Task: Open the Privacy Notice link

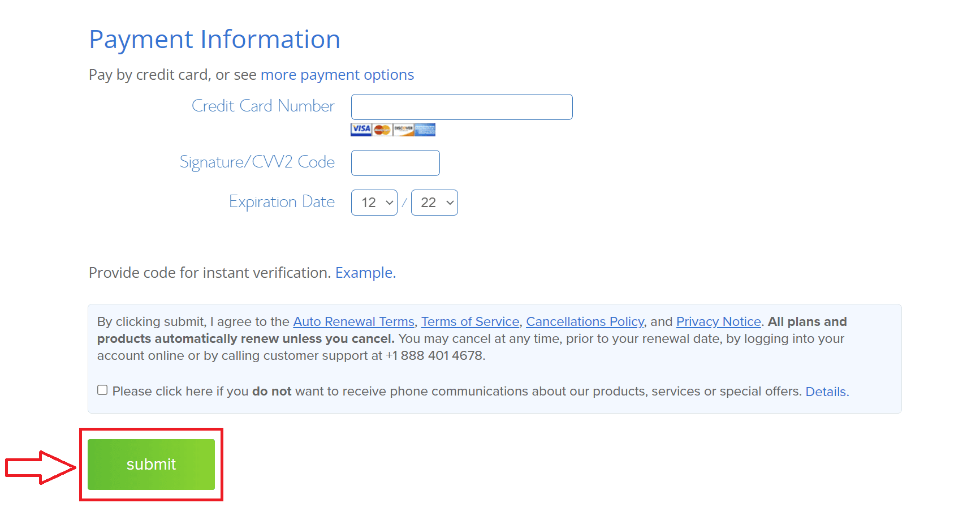Action: [719, 321]
